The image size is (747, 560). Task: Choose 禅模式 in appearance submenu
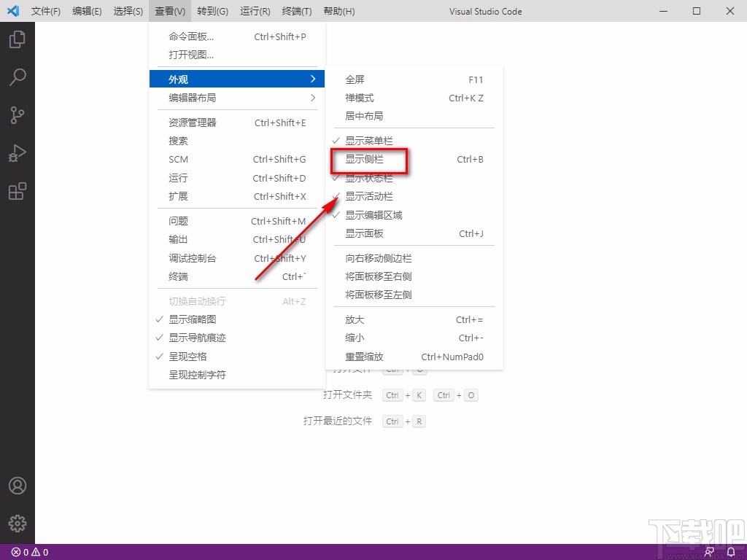pos(414,98)
